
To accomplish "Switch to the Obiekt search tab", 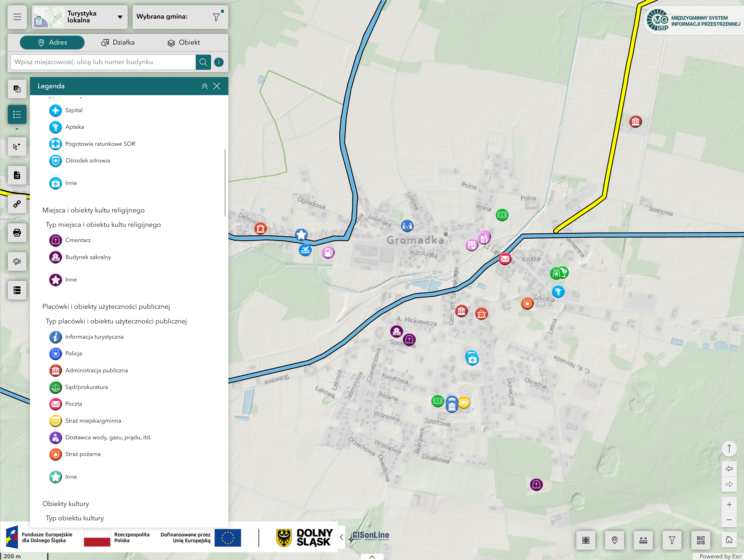I will (184, 42).
